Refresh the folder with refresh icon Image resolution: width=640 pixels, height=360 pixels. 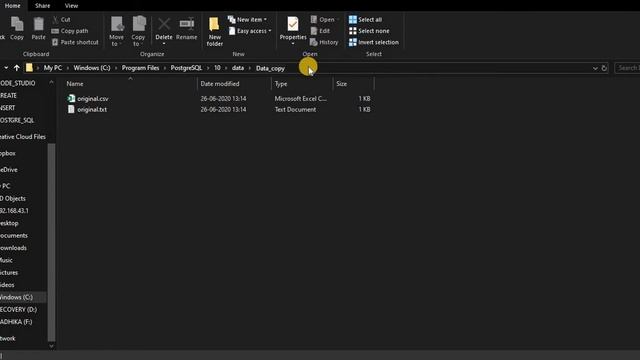tap(604, 68)
